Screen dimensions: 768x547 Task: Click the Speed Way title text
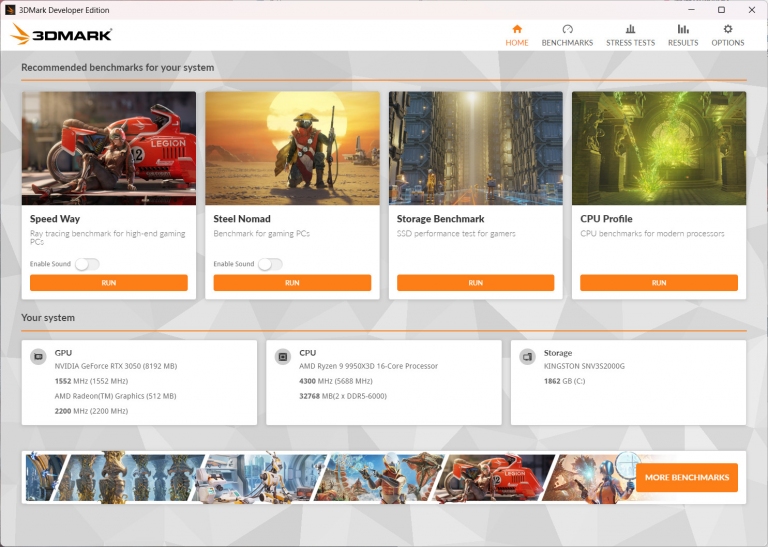pos(55,219)
